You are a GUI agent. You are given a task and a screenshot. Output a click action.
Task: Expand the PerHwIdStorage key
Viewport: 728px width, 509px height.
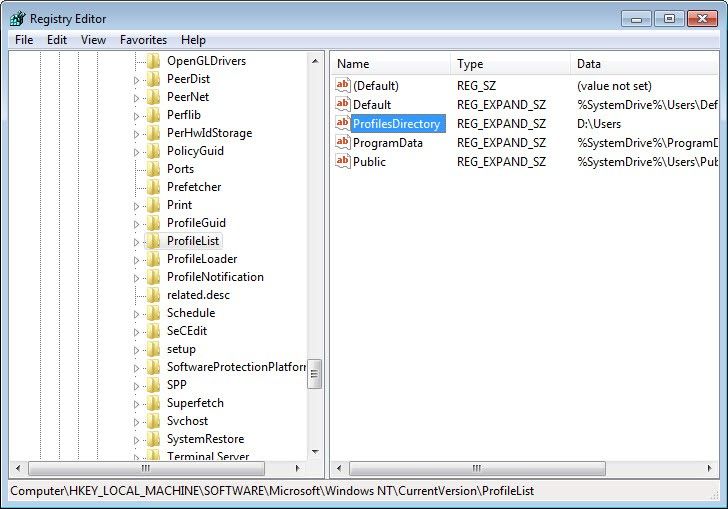[x=136, y=134]
